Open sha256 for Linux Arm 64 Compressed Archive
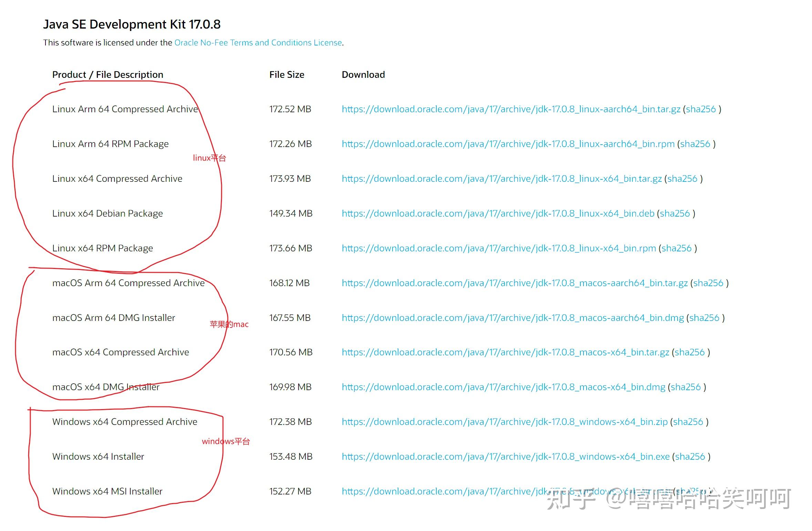The image size is (812, 531). (701, 109)
